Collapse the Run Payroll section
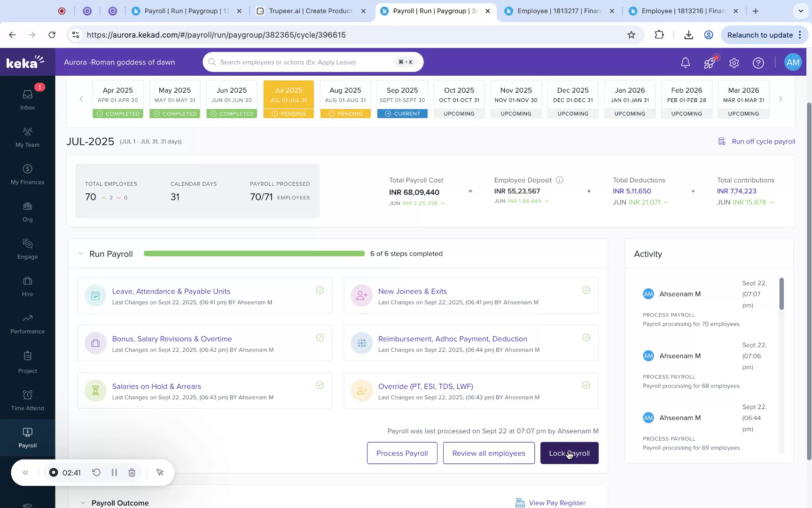The width and height of the screenshot is (812, 508). (x=80, y=254)
